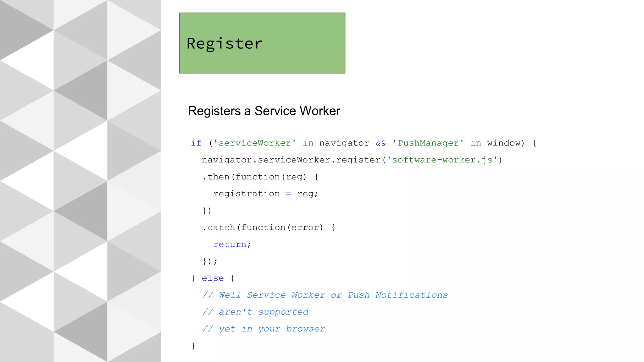Click the 'software-worker.js' string
644x362 pixels.
(442, 160)
